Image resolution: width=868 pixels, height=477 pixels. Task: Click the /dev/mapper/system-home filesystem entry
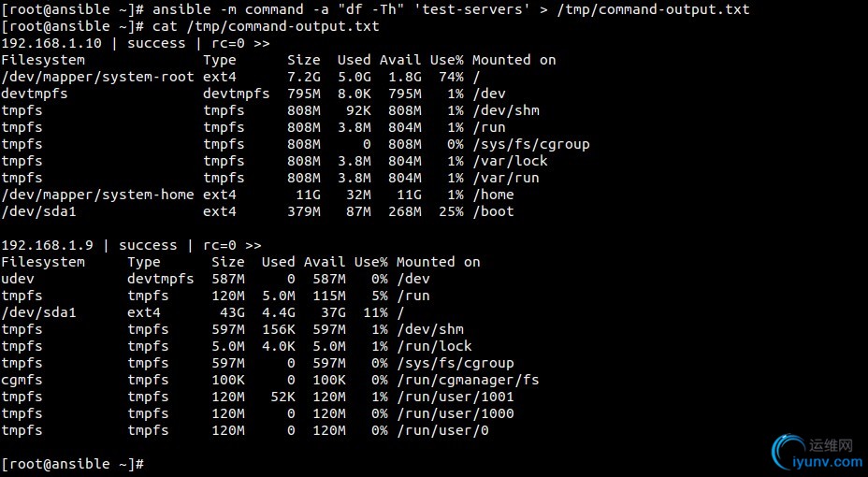[x=97, y=195]
